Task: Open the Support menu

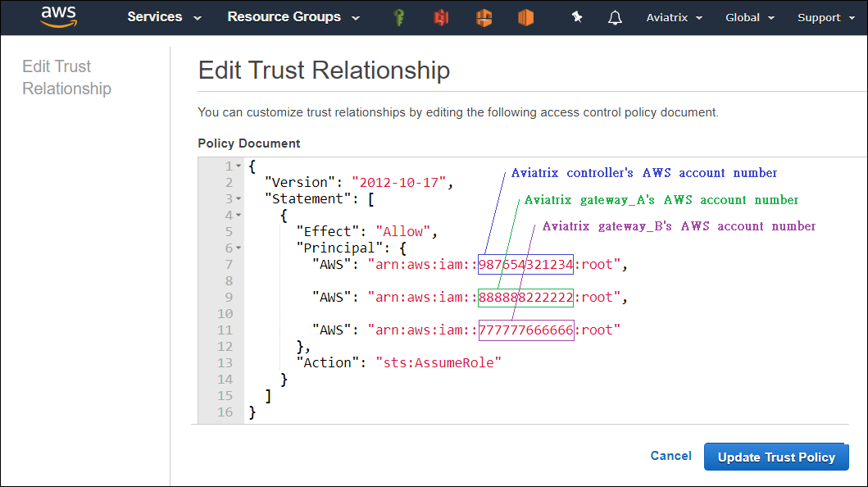Action: [825, 17]
